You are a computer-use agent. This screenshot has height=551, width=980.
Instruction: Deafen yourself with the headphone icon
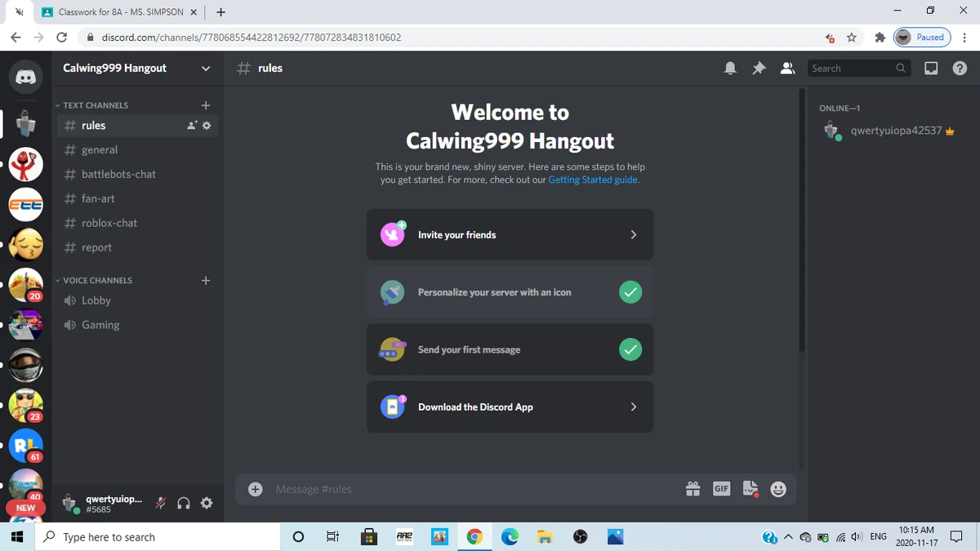pyautogui.click(x=183, y=503)
